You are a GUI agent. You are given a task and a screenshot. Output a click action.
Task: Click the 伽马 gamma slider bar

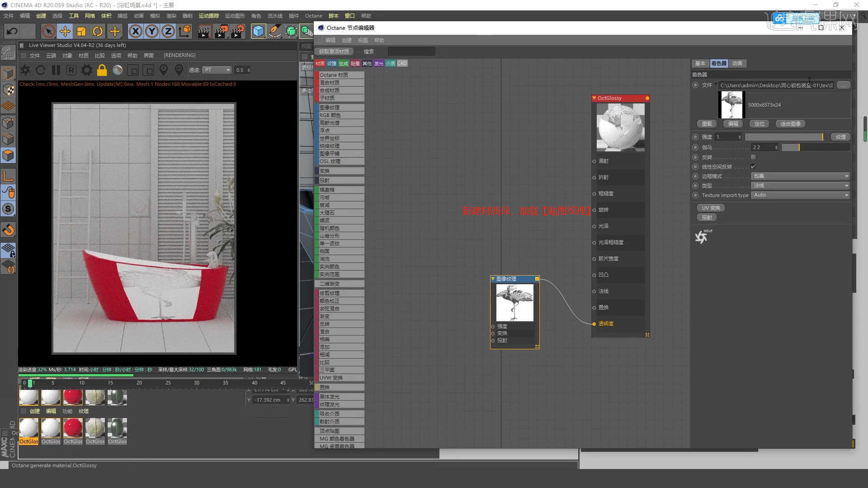tap(816, 147)
